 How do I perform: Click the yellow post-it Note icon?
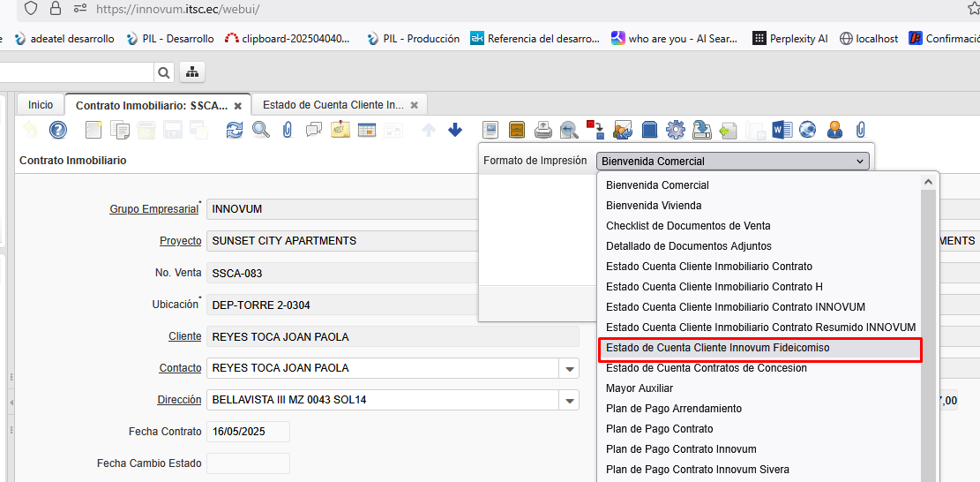[340, 130]
